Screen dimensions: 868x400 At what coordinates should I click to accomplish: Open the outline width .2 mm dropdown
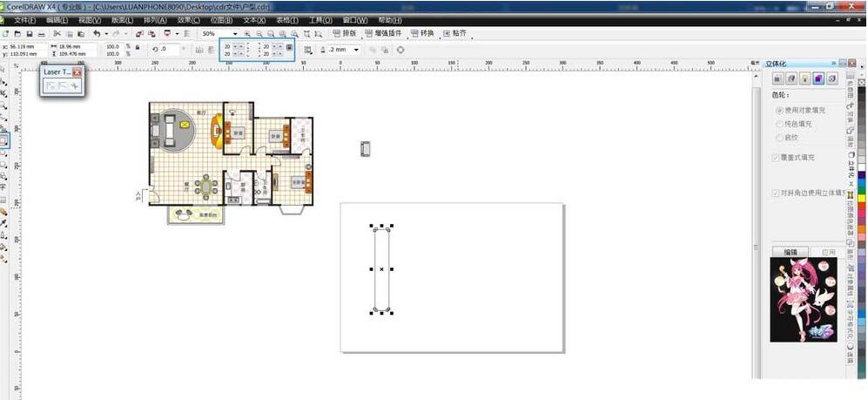point(356,50)
